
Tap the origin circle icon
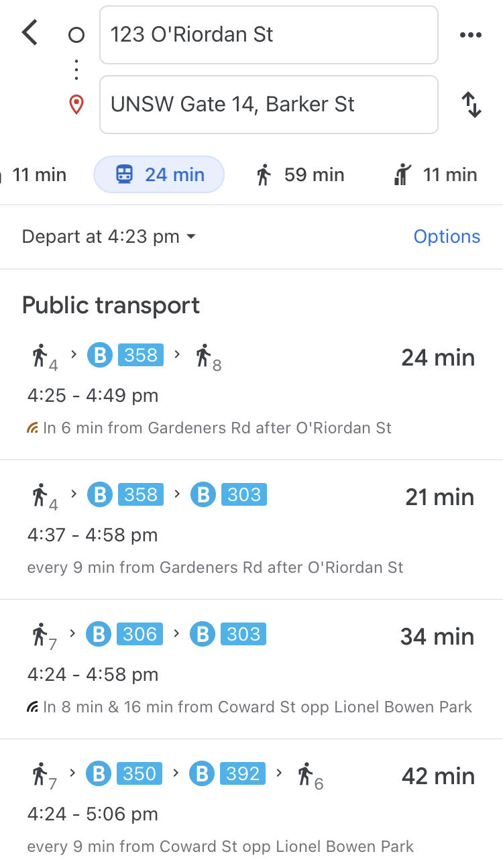(x=76, y=35)
